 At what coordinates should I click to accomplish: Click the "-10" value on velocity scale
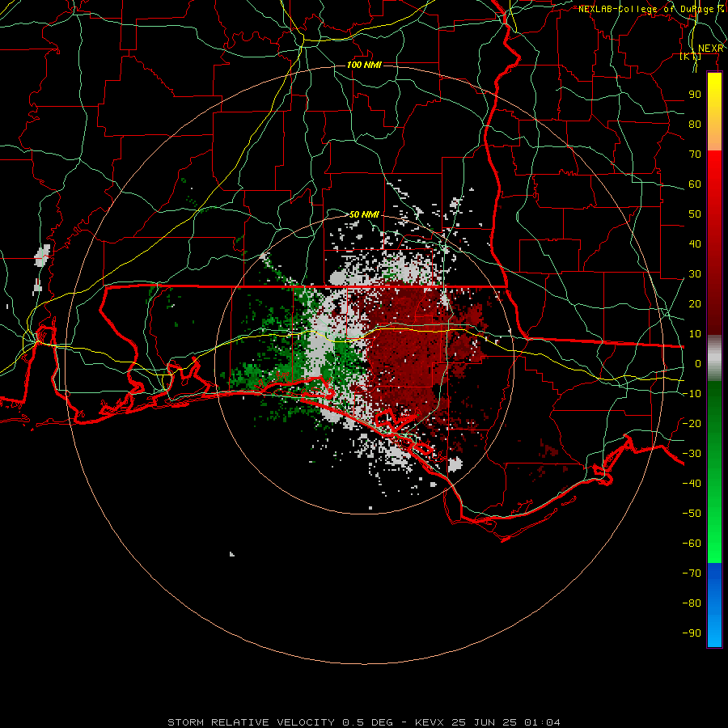[692, 394]
